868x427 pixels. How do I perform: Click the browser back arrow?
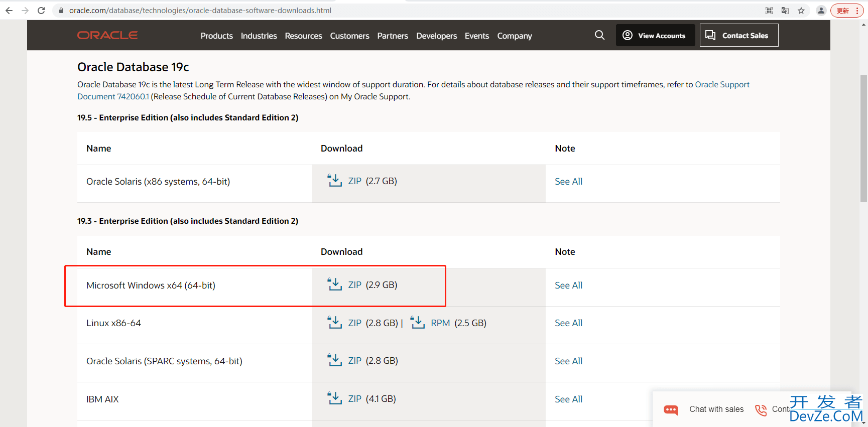(x=9, y=11)
